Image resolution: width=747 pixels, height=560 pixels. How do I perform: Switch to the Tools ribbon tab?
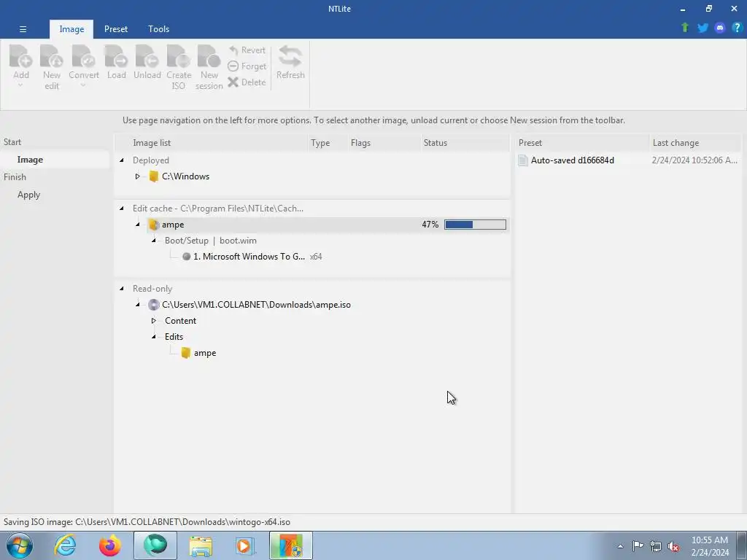tap(158, 29)
